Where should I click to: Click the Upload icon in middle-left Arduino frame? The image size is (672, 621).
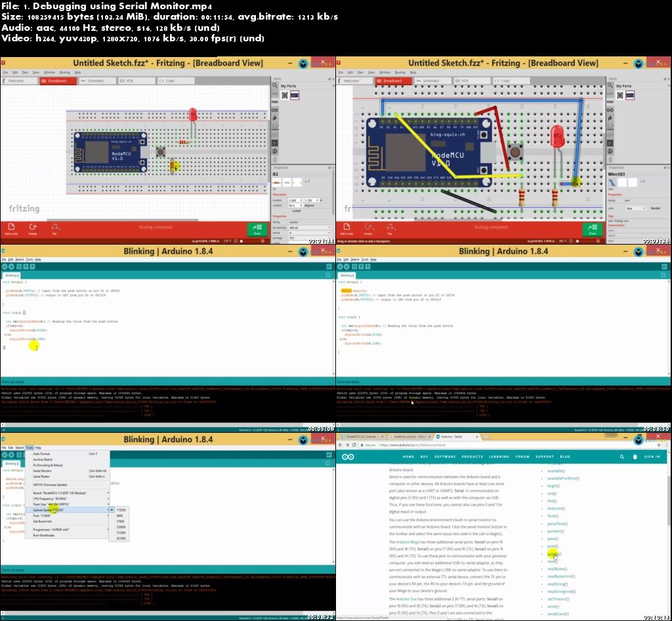coord(11,266)
